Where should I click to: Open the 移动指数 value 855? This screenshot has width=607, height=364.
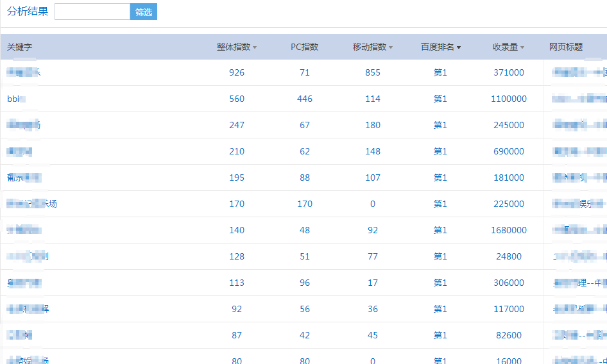point(373,72)
